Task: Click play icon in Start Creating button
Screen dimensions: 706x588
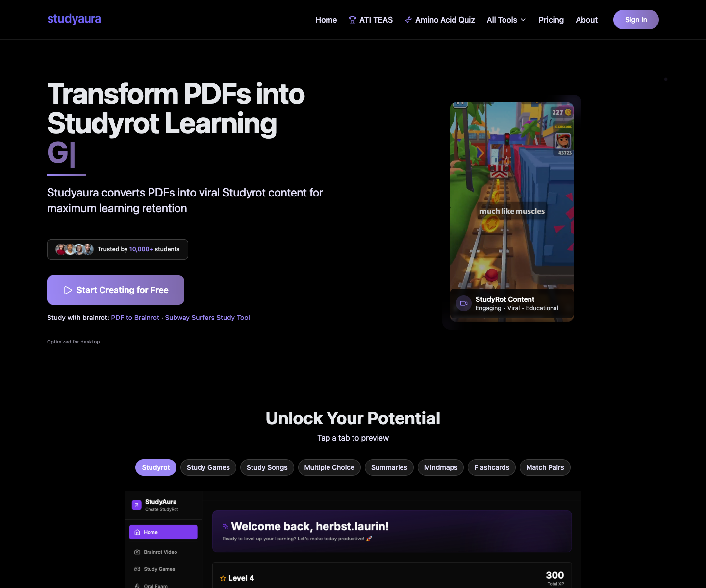Action: coord(68,290)
